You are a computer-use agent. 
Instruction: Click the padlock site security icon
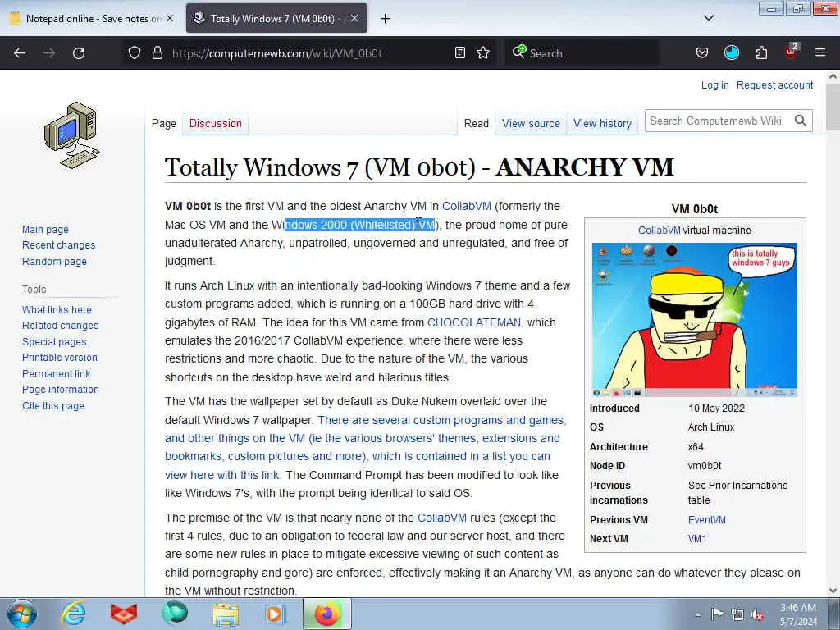coord(157,52)
